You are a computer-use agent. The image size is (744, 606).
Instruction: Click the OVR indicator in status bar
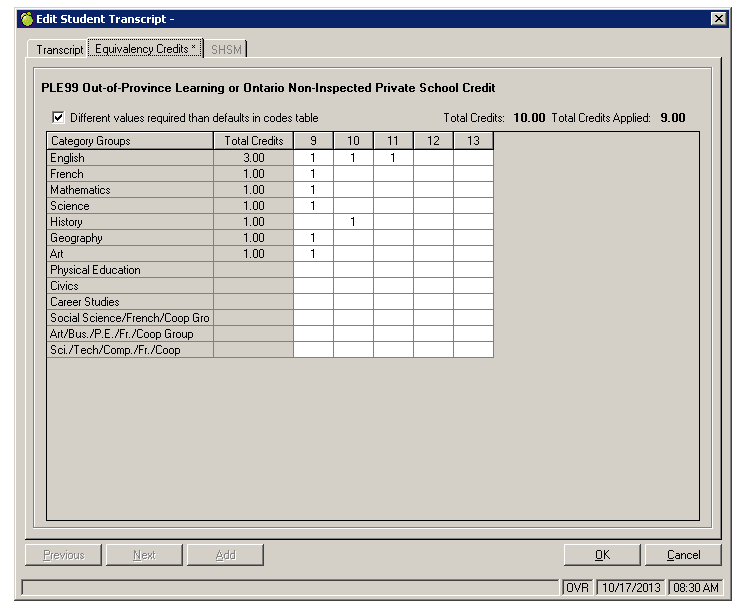[x=576, y=587]
